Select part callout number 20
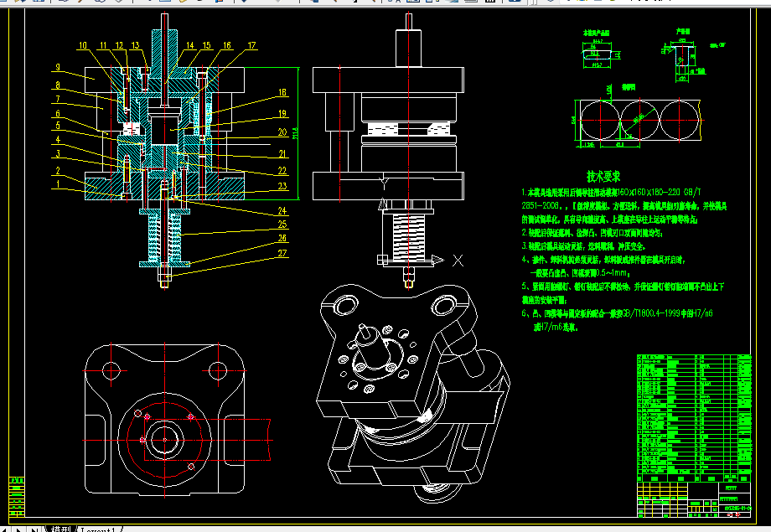 point(282,132)
